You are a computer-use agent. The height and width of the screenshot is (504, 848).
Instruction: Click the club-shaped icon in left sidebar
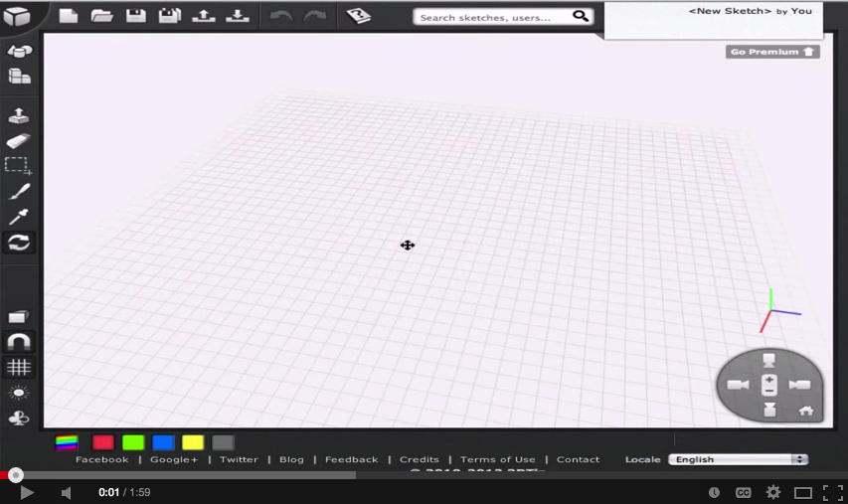pyautogui.click(x=19, y=419)
